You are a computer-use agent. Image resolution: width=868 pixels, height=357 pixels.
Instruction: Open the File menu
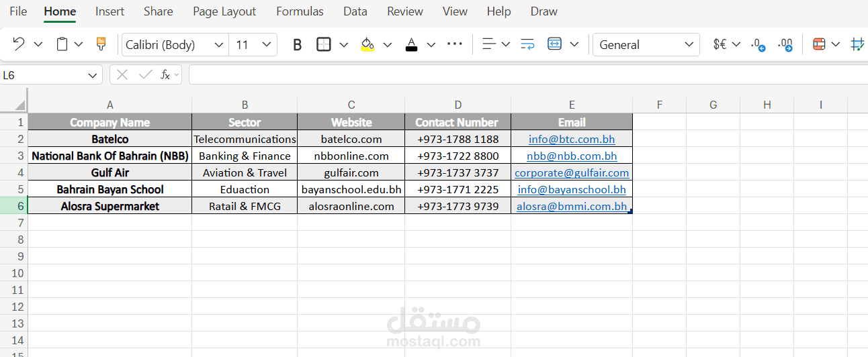tap(18, 11)
